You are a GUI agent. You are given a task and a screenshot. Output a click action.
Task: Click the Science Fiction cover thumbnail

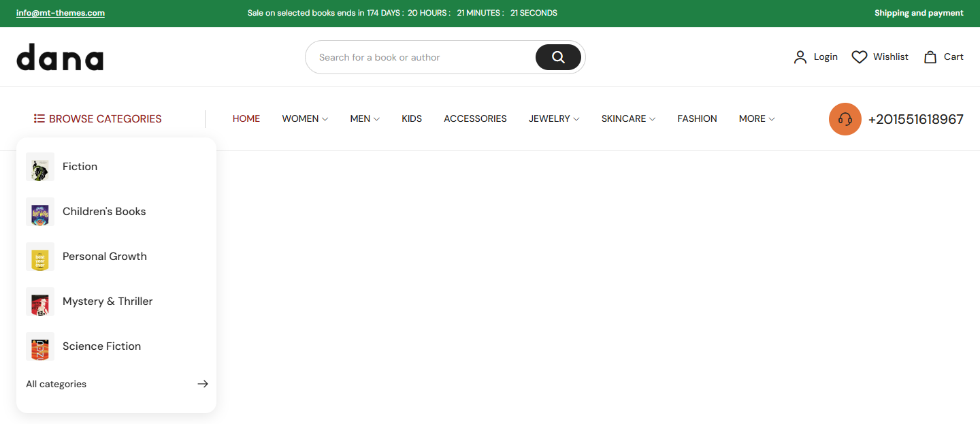point(40,346)
